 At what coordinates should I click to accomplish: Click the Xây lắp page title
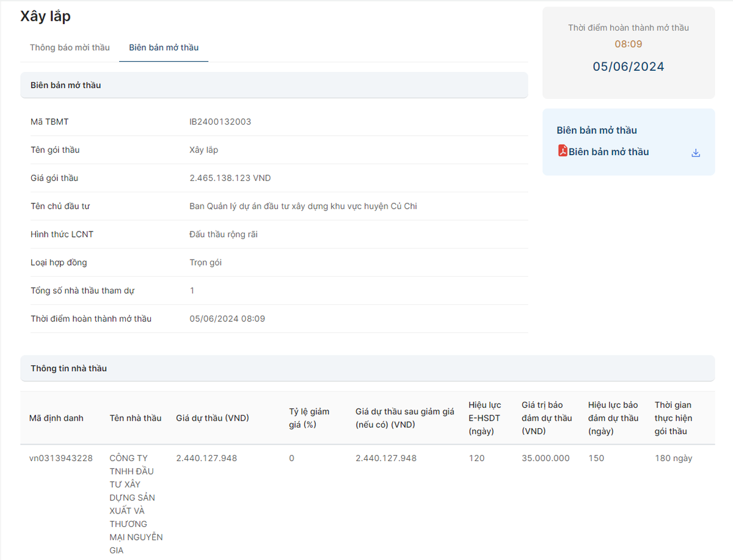point(45,16)
